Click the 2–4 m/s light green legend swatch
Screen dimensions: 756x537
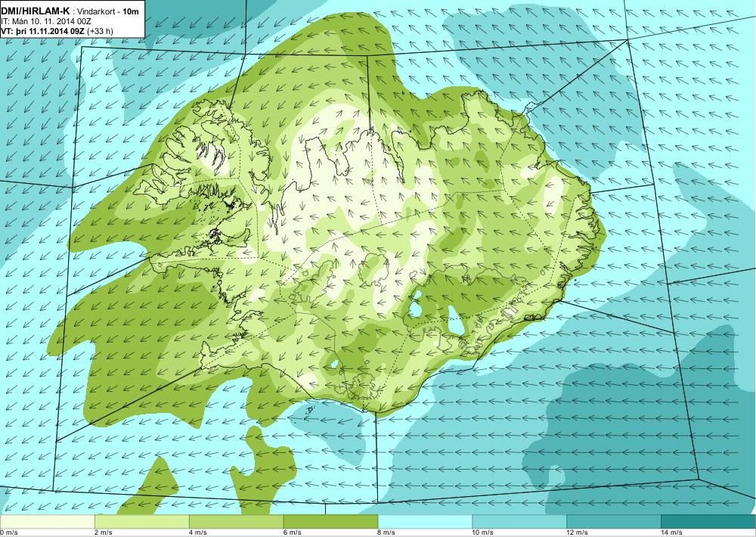click(x=142, y=521)
